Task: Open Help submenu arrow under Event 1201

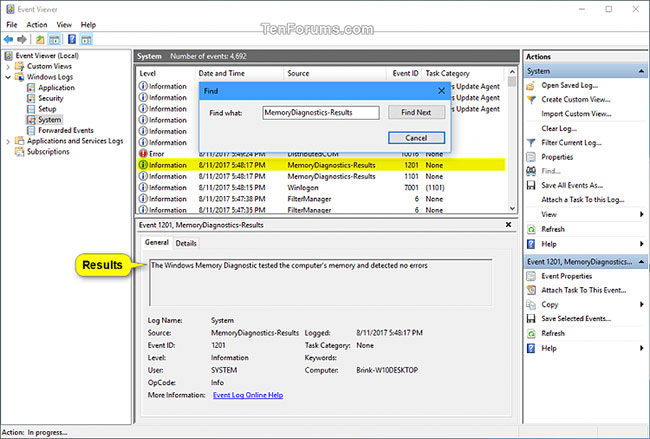Action: point(641,348)
